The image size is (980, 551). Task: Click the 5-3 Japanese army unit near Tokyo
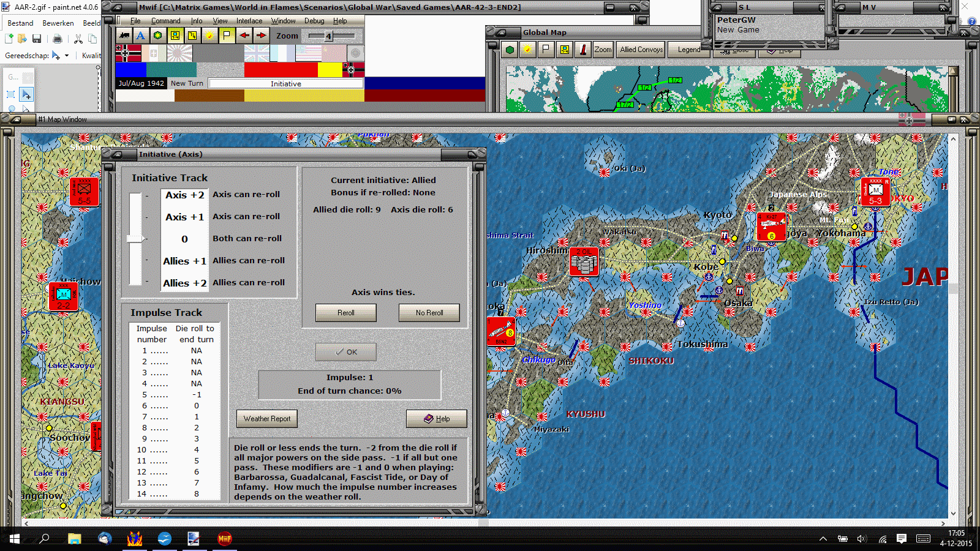pos(875,192)
